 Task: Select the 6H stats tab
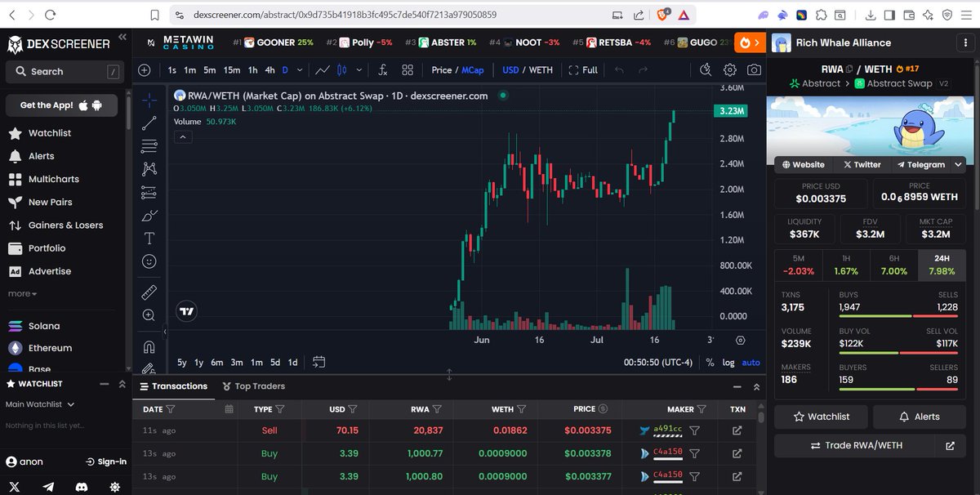pyautogui.click(x=894, y=265)
